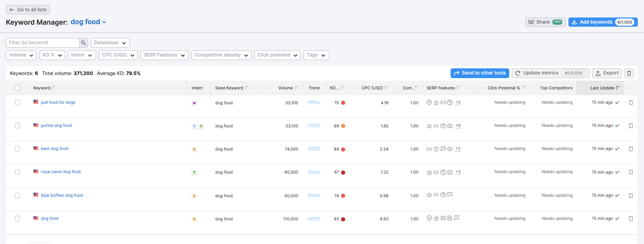Sort by Keyword column sort icon
This screenshot has height=244, width=644.
(54, 88)
